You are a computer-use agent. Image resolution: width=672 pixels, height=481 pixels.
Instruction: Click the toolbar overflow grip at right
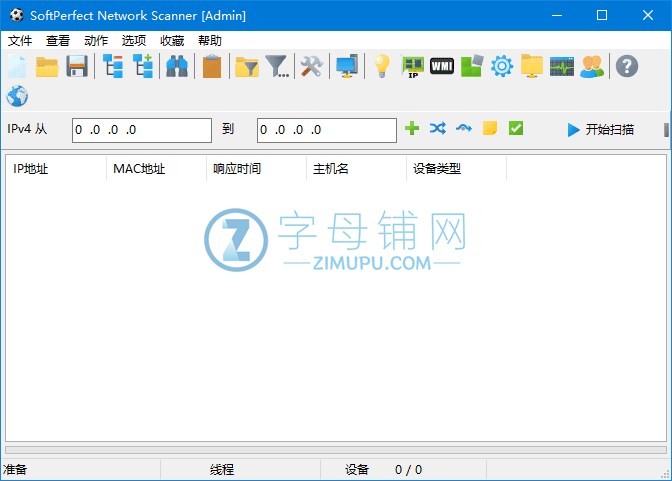coord(666,130)
